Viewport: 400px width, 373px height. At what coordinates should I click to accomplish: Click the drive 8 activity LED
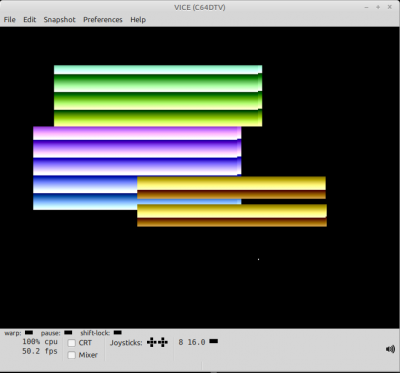click(x=214, y=341)
